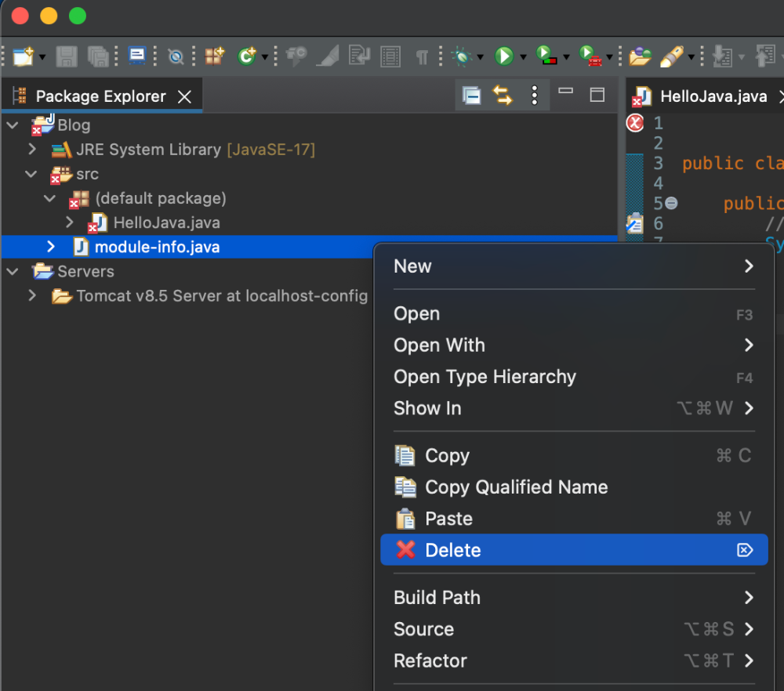Screen dimensions: 784x691
Task: Click the Open Type folder icon
Action: pos(640,56)
